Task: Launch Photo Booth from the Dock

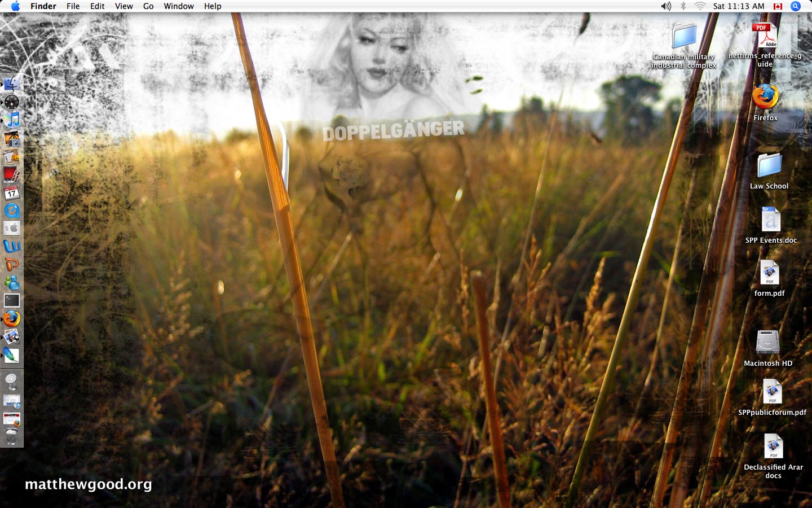Action: 12,174
